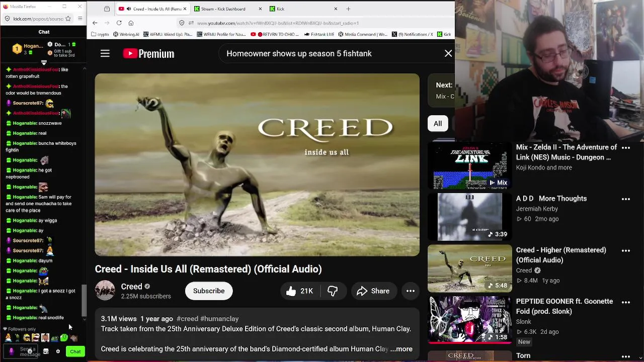Close the Creed YouTube tab
The width and height of the screenshot is (644, 362).
point(185,9)
